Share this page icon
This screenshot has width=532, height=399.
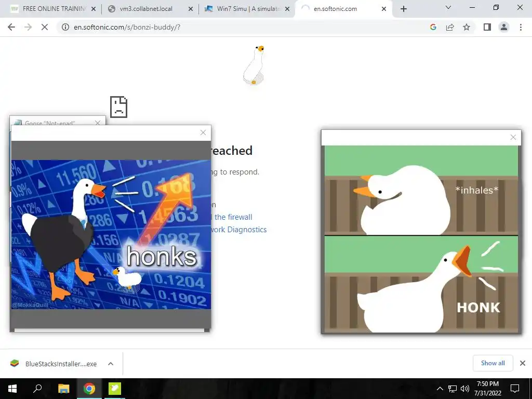coord(450,27)
